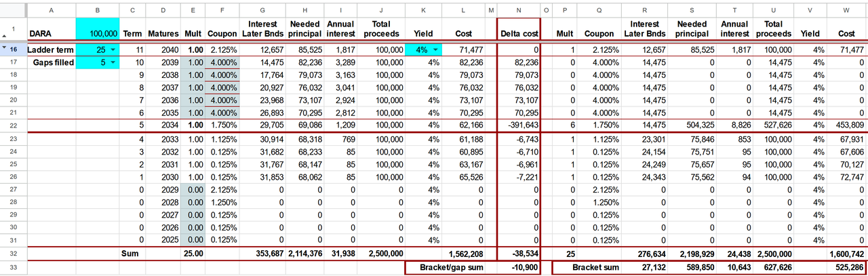
Task: Click the delta cost cell -391,643
Action: point(518,125)
